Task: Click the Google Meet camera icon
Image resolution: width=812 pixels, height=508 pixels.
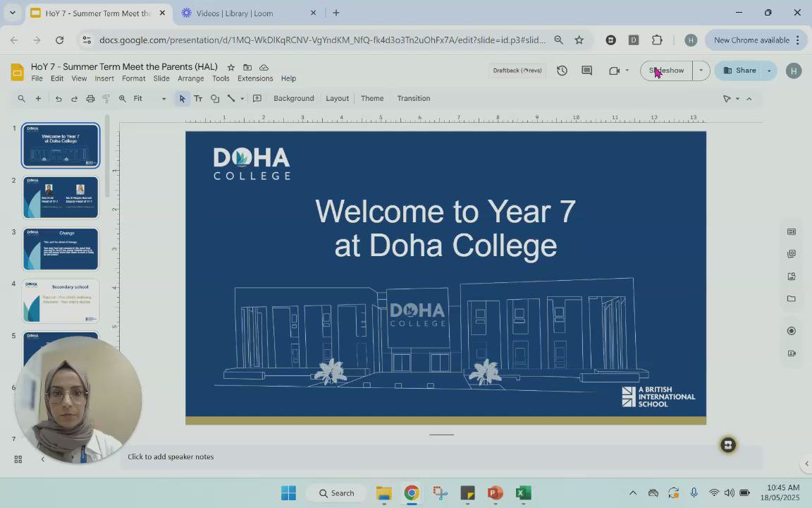Action: coord(614,71)
